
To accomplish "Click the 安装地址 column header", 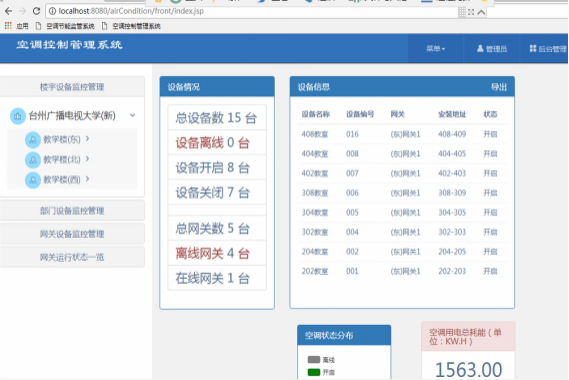I will [452, 114].
